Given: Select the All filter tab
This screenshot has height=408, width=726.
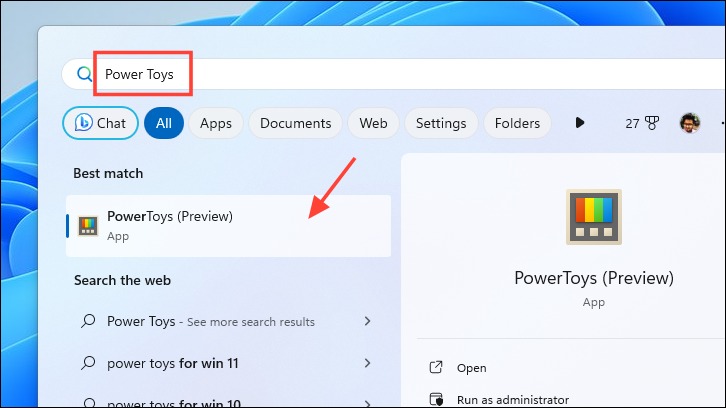Looking at the screenshot, I should pyautogui.click(x=164, y=123).
